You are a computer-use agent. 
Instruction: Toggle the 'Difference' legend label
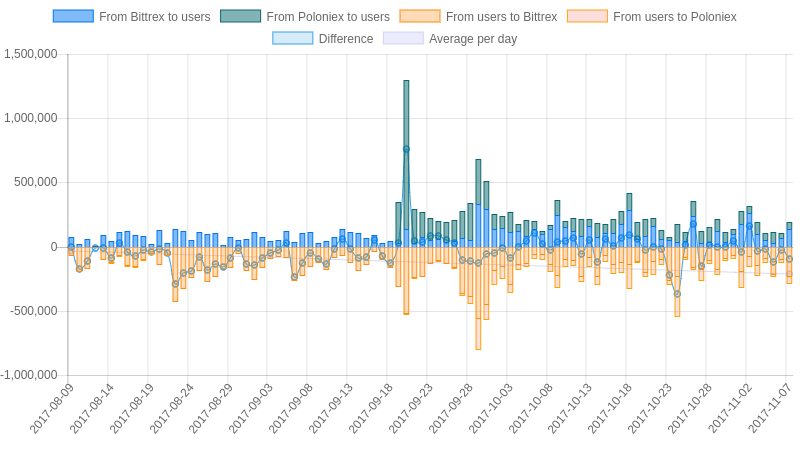(345, 39)
